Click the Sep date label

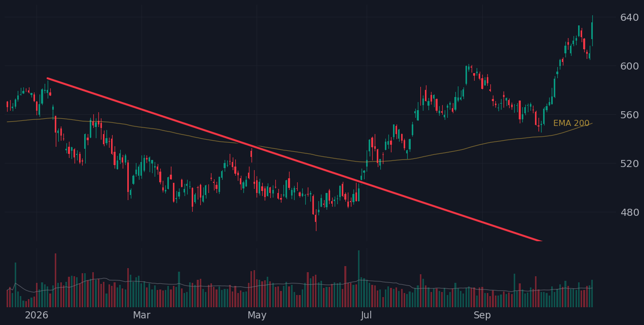[x=482, y=315]
